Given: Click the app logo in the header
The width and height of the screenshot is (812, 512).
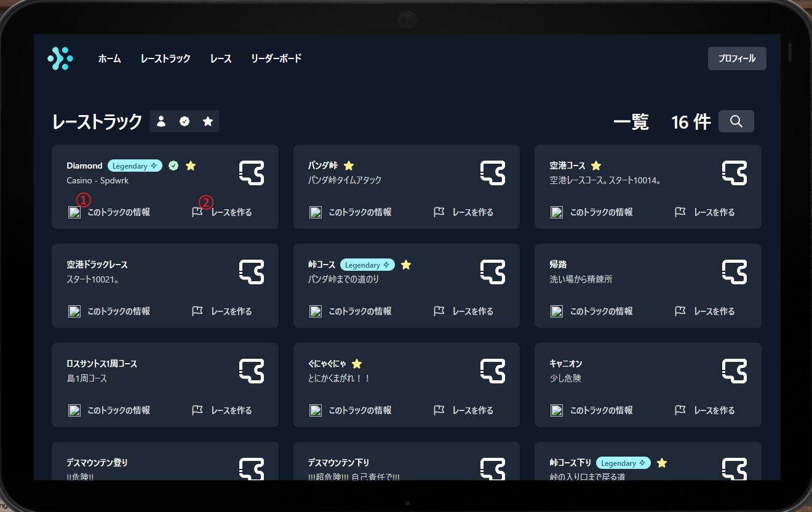Looking at the screenshot, I should 60,58.
